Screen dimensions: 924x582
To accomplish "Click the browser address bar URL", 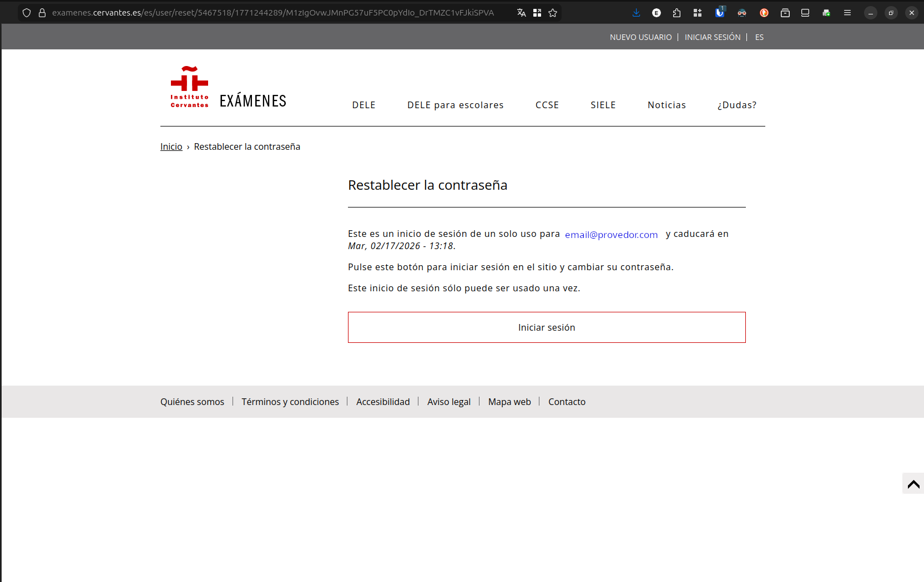I will (x=272, y=13).
